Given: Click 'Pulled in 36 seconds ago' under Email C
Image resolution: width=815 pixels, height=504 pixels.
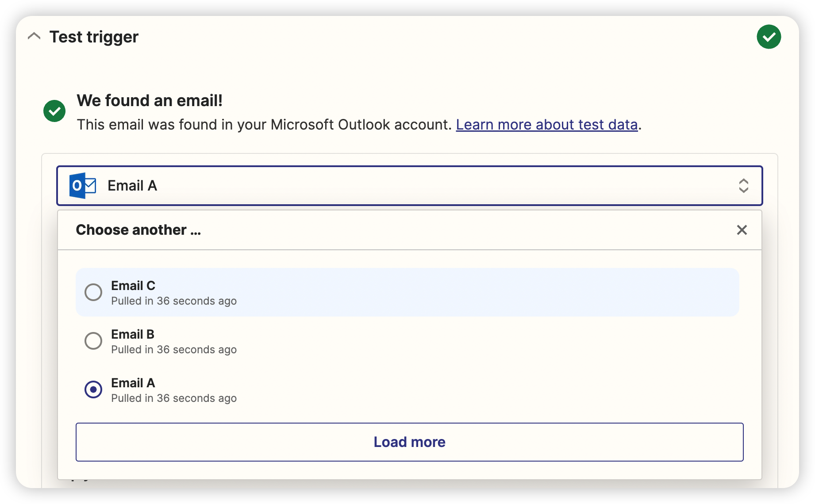Looking at the screenshot, I should [x=174, y=301].
